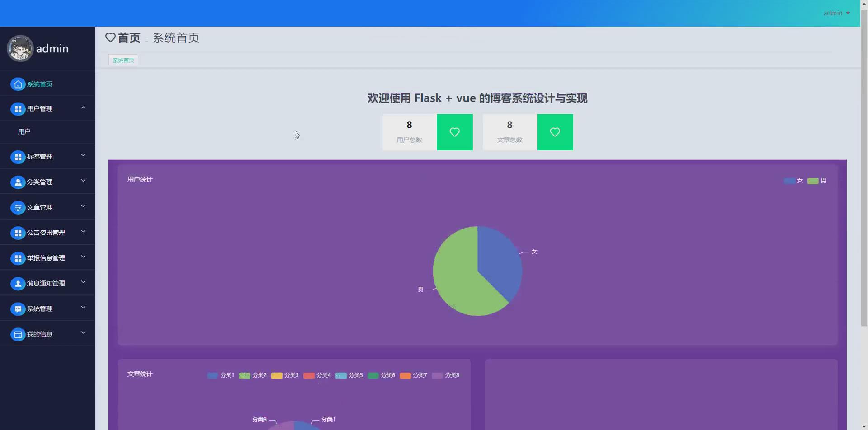Click the 系统首页 home icon in sidebar

[x=18, y=84]
